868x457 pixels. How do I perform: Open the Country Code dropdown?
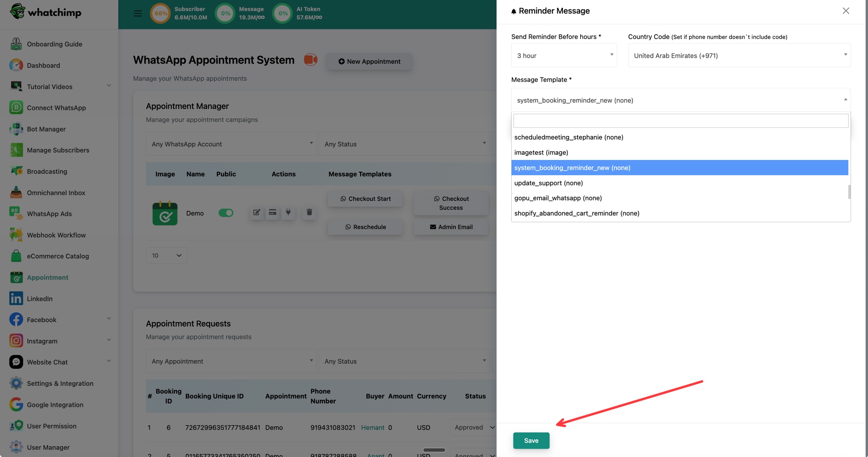pyautogui.click(x=739, y=55)
